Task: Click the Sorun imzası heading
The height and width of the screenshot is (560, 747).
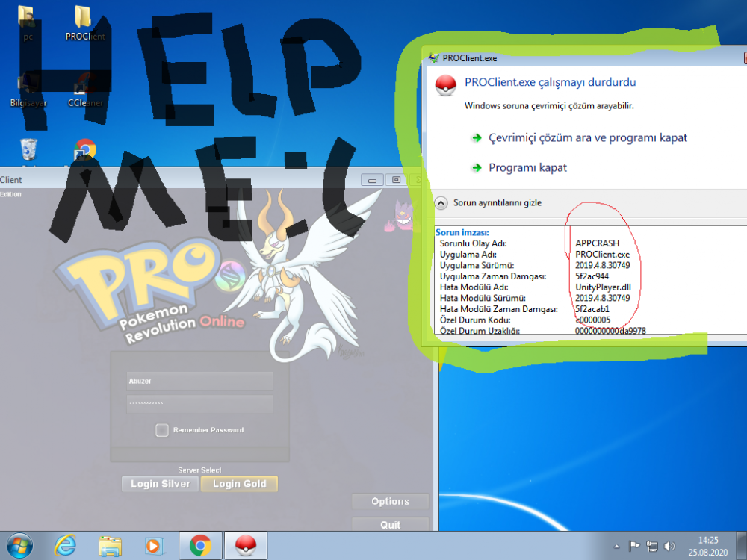Action: click(462, 232)
